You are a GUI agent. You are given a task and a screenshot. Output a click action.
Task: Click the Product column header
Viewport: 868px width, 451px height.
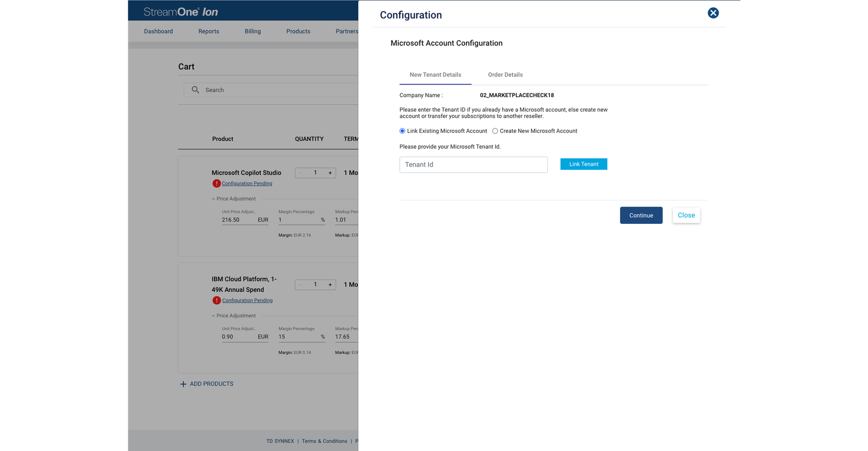click(x=223, y=139)
